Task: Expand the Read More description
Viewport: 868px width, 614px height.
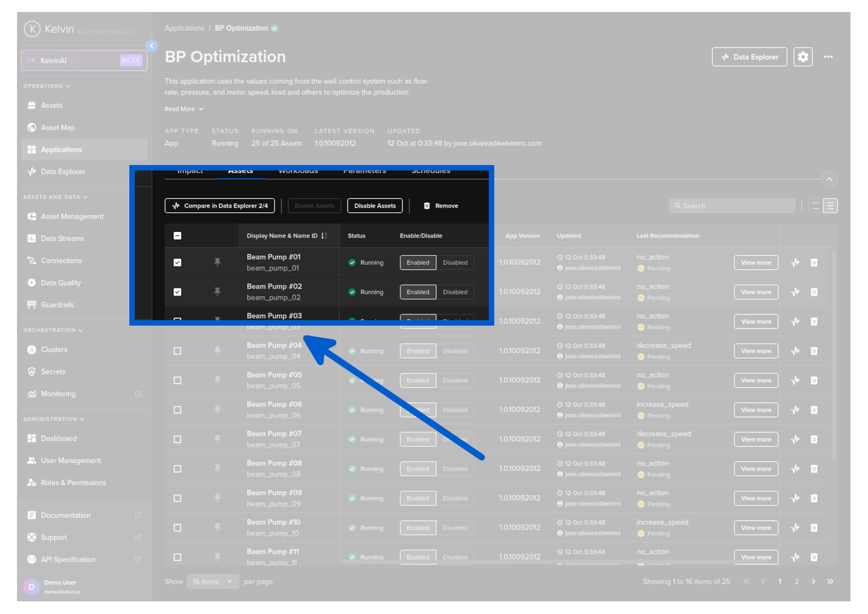Action: pyautogui.click(x=184, y=109)
